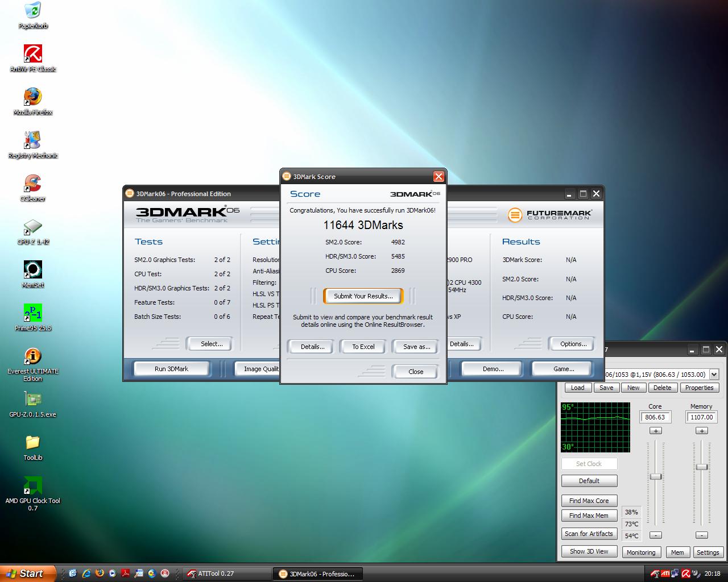Click the Close button in 3DMark Score dialog

(416, 372)
